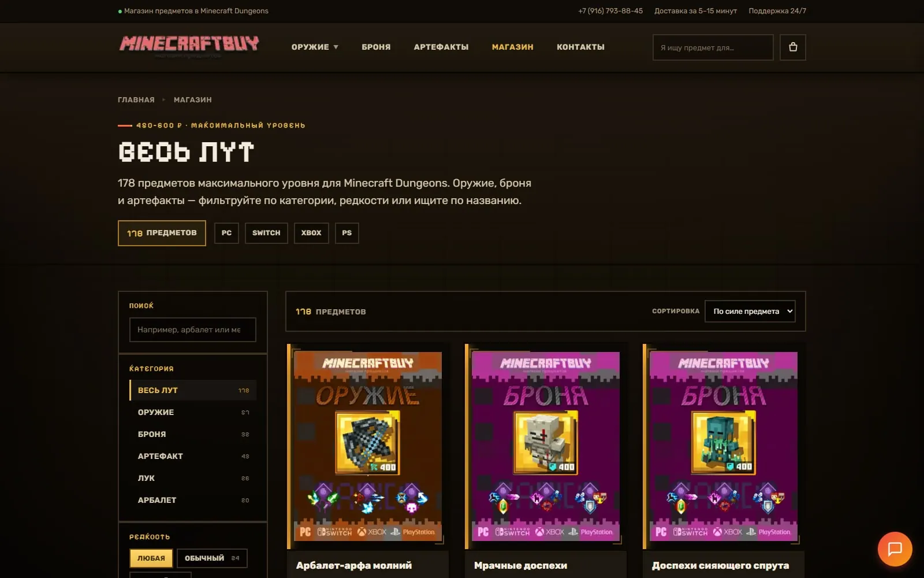Focus the 'Я ищу предмет для' search box

pyautogui.click(x=713, y=47)
